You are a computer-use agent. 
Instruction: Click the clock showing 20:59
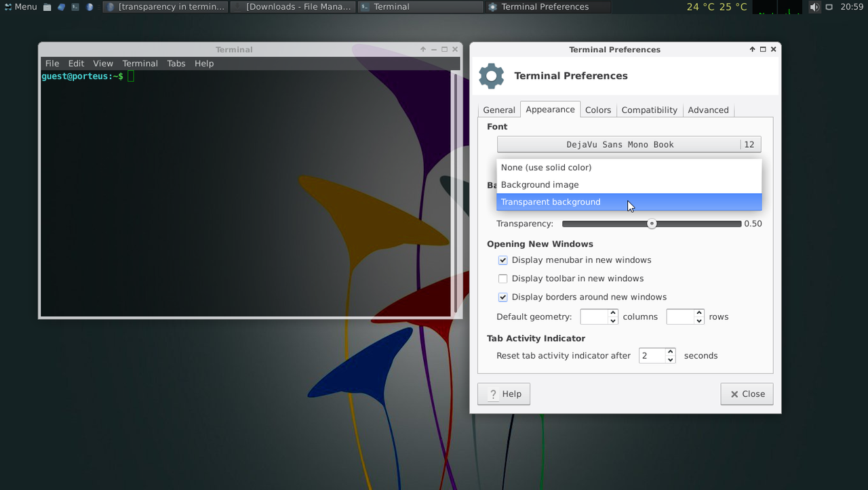coord(852,7)
